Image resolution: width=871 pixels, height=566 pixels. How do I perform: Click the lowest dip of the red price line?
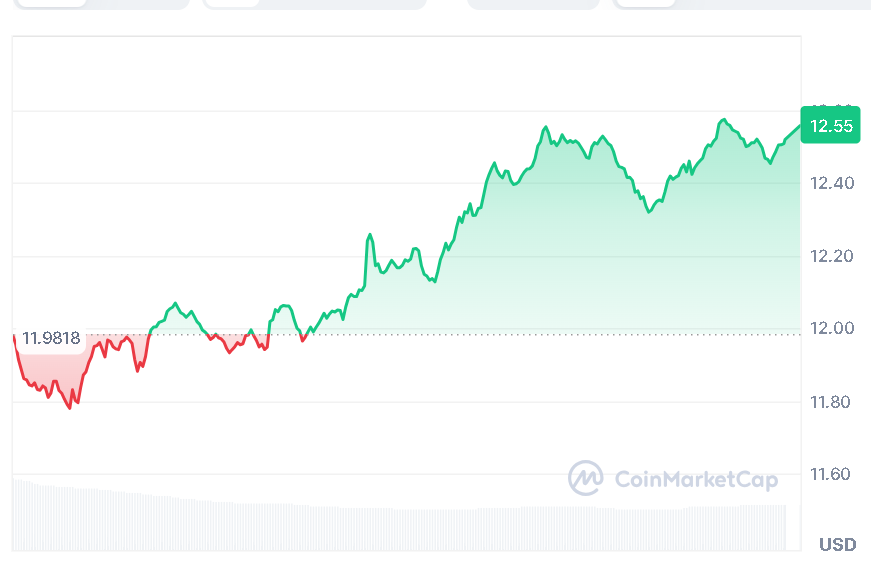point(70,408)
